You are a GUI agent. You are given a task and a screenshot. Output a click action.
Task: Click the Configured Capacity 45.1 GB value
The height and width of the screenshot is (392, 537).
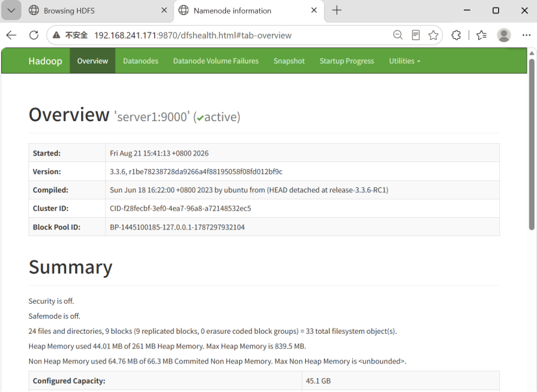318,381
